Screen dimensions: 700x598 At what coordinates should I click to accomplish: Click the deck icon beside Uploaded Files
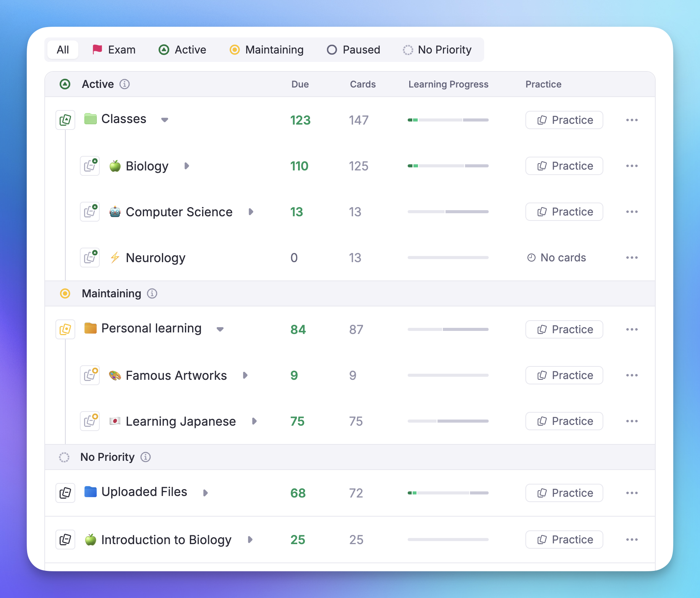[65, 493]
